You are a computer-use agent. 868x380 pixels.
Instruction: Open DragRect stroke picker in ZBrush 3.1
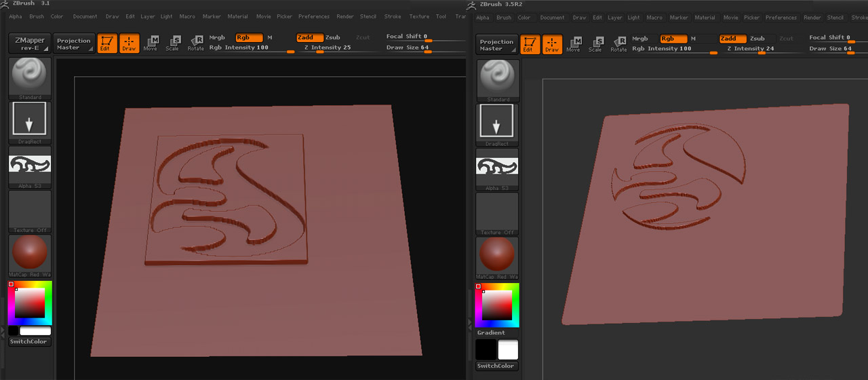point(30,122)
